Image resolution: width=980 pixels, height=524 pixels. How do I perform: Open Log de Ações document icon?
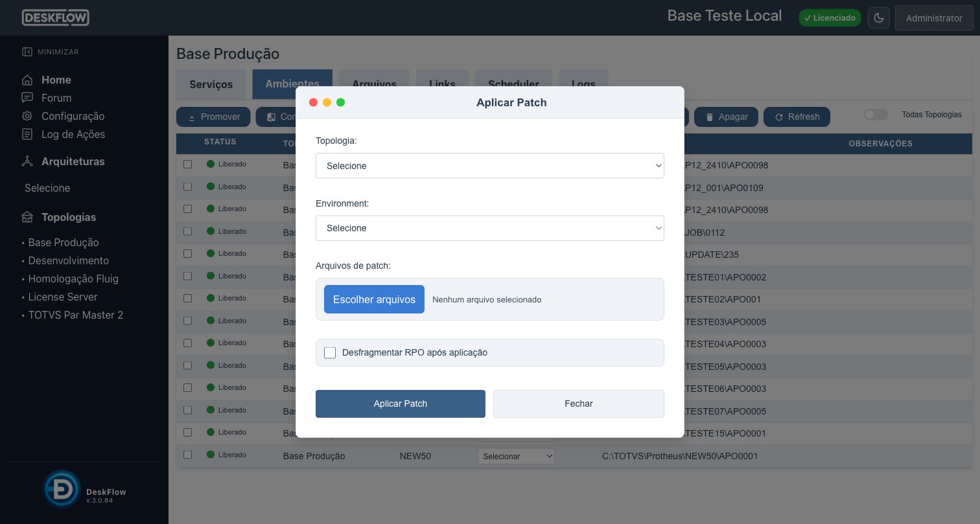tap(27, 134)
